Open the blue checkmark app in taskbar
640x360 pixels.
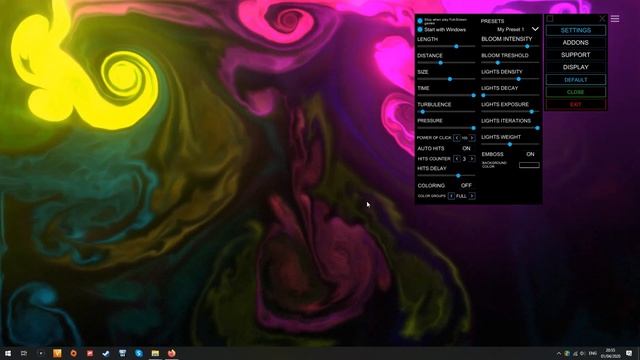click(x=106, y=353)
